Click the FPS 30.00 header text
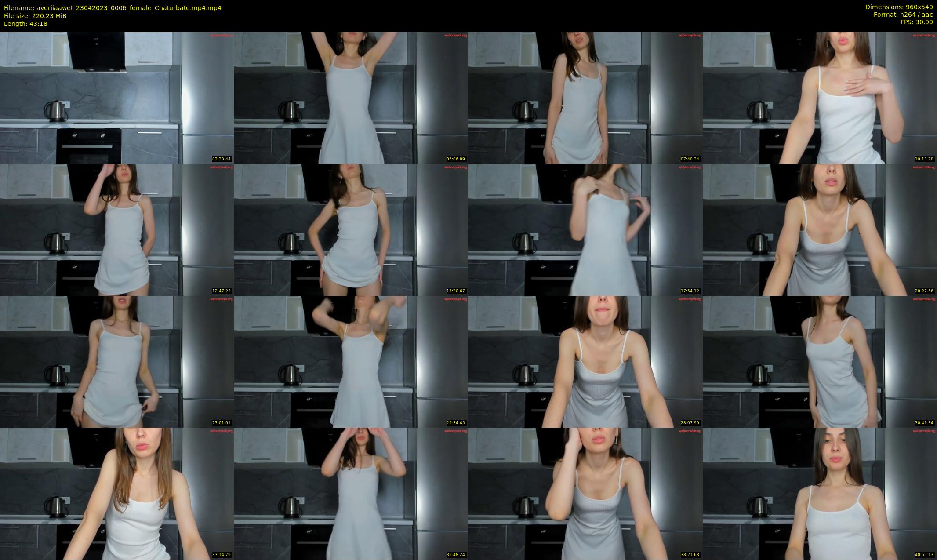The image size is (937, 560). (x=916, y=22)
